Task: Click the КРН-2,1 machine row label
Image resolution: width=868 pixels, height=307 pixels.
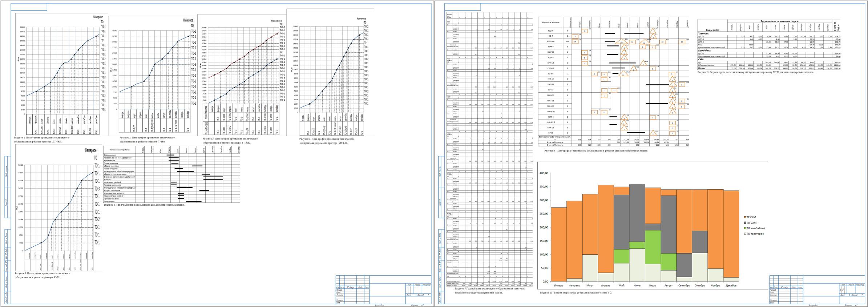Action: (551, 128)
